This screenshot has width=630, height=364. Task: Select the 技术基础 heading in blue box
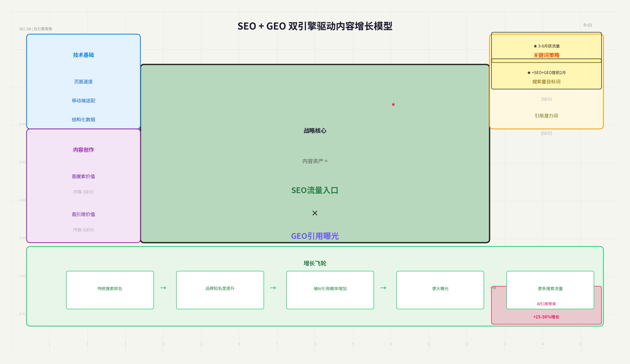[83, 55]
